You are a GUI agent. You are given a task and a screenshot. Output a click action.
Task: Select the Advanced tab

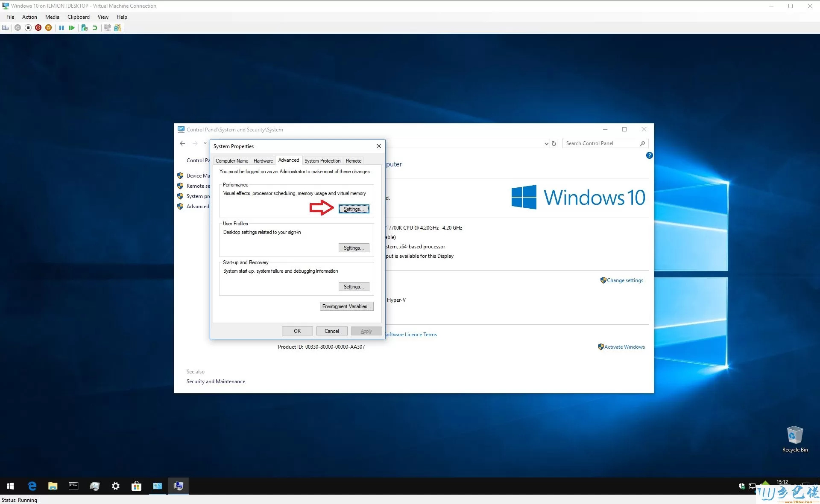pyautogui.click(x=289, y=160)
